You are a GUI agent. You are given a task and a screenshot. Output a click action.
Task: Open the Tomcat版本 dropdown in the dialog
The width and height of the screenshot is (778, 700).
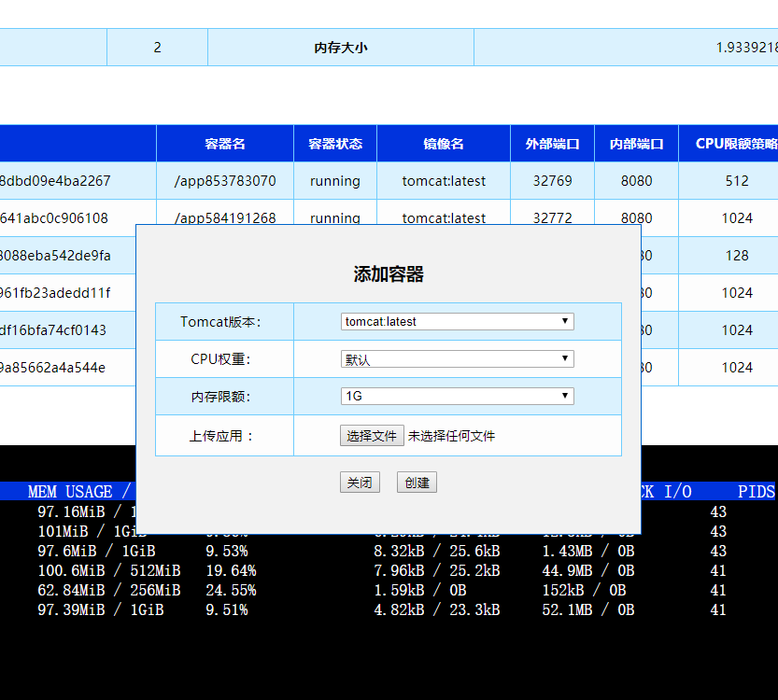(x=456, y=321)
